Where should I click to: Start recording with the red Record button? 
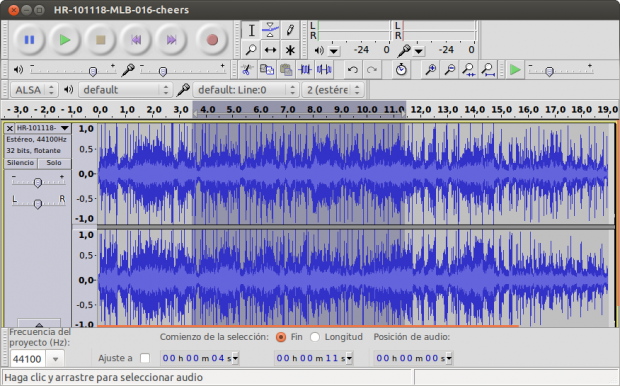coord(212,40)
